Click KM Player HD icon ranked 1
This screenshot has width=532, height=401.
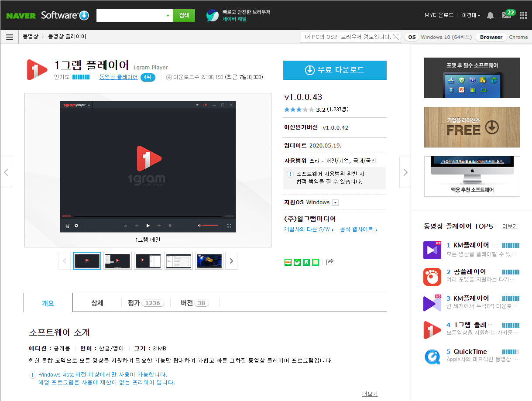pos(432,250)
